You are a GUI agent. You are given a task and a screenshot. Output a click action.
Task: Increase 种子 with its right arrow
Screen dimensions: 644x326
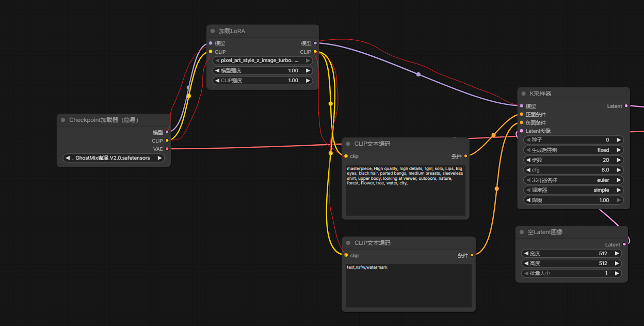point(619,140)
